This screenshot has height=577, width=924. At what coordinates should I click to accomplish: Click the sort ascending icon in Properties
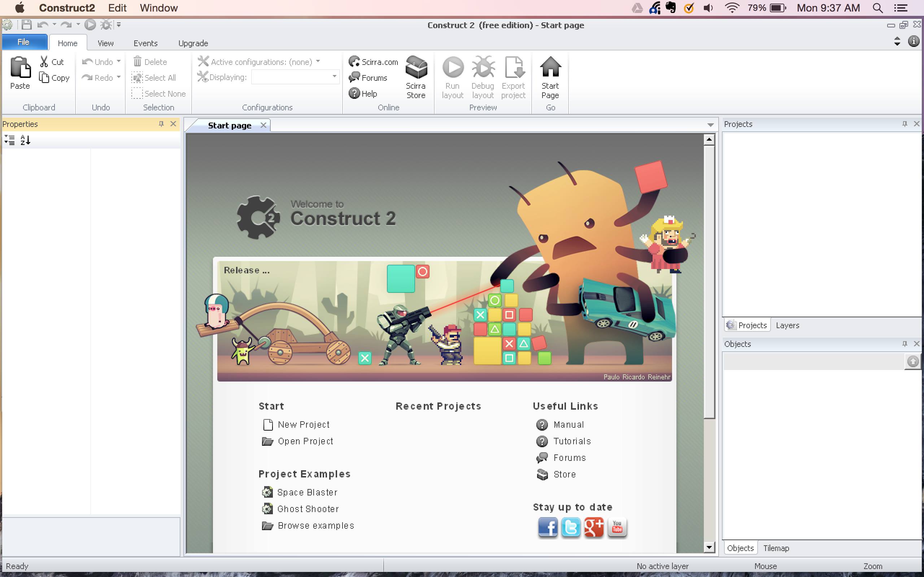27,140
